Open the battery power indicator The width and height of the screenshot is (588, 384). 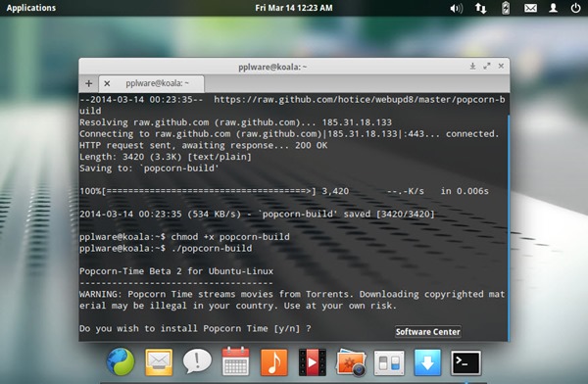506,8
